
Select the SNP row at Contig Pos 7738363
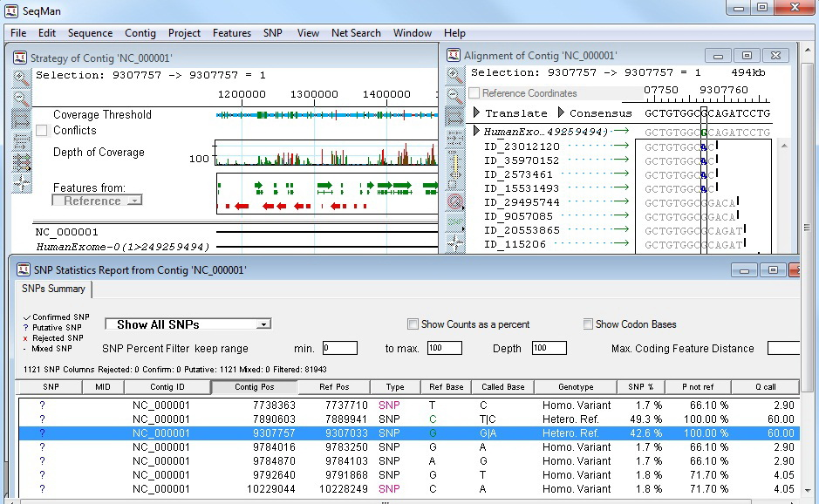409,405
